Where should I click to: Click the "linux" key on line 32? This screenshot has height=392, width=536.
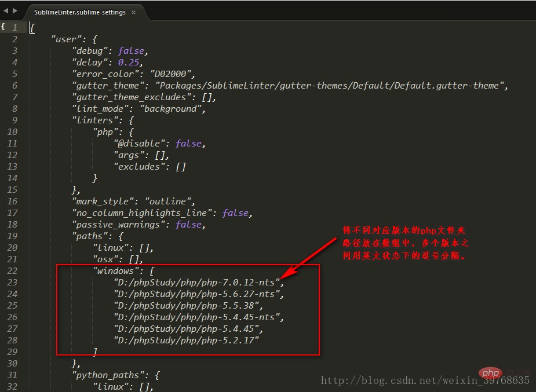pyautogui.click(x=111, y=387)
